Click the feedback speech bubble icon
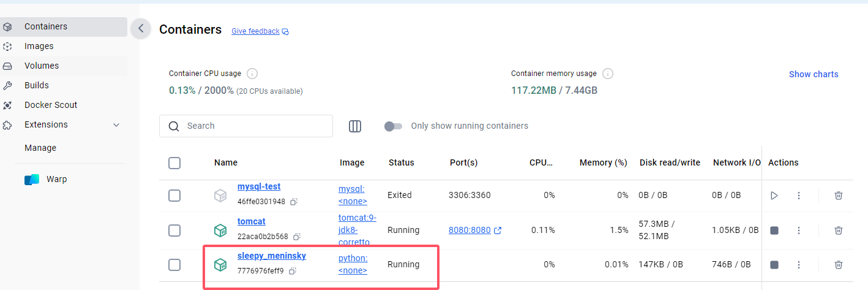 point(285,32)
